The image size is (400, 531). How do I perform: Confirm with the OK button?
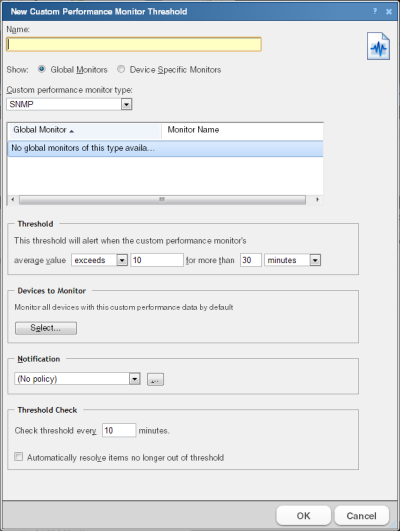(303, 516)
